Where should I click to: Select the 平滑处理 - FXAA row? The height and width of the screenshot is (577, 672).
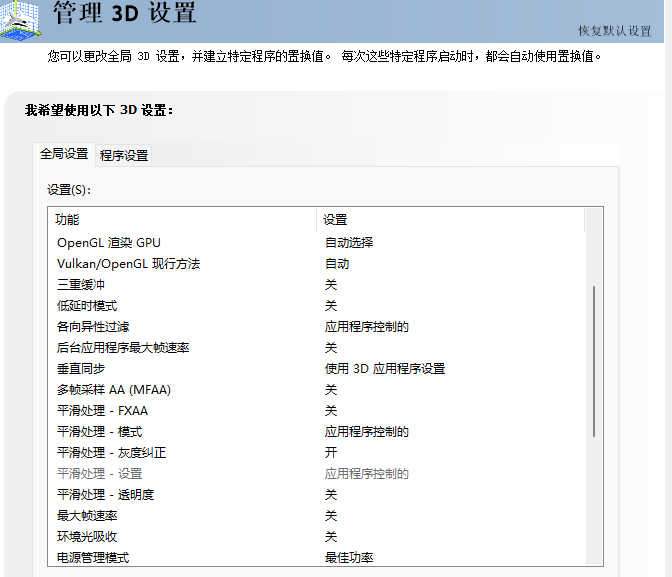tap(102, 410)
